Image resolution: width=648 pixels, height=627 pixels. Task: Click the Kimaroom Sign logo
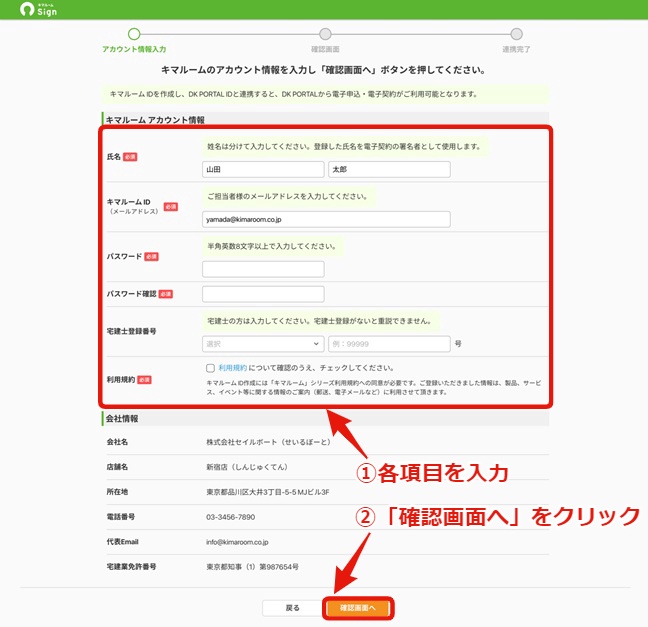tap(38, 9)
